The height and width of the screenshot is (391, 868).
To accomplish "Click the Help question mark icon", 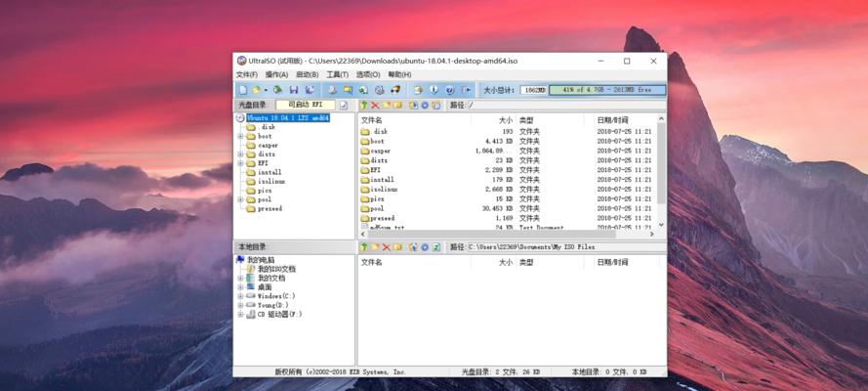I will pyautogui.click(x=449, y=90).
